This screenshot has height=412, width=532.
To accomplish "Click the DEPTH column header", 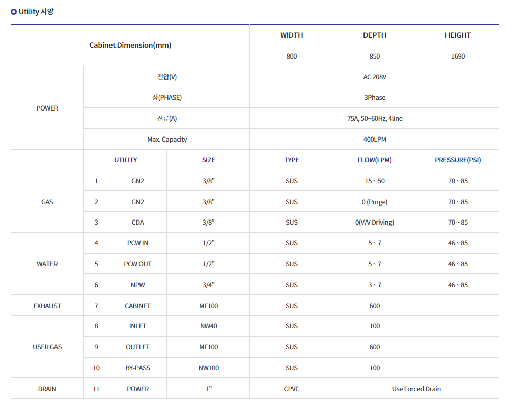I will point(374,35).
